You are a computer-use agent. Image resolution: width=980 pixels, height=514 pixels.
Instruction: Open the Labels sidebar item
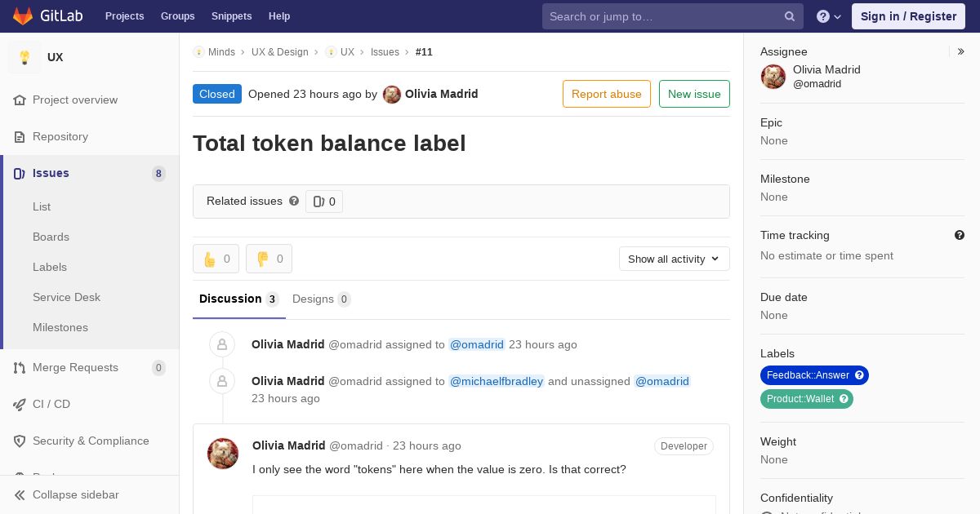tap(50, 268)
